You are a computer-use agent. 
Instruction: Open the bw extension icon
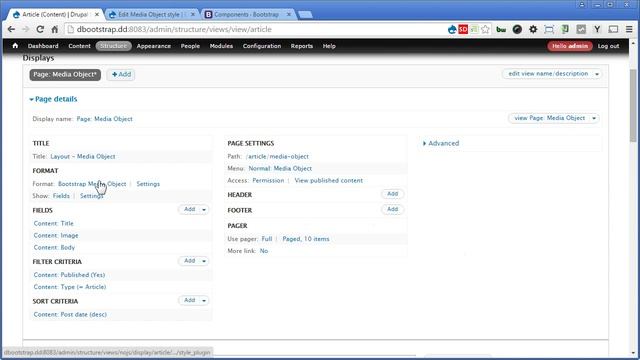tap(501, 29)
